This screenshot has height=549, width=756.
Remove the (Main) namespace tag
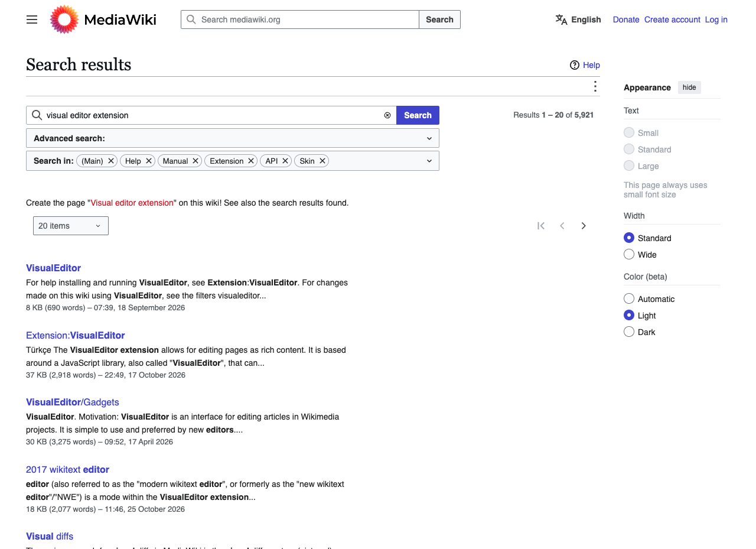tap(111, 161)
